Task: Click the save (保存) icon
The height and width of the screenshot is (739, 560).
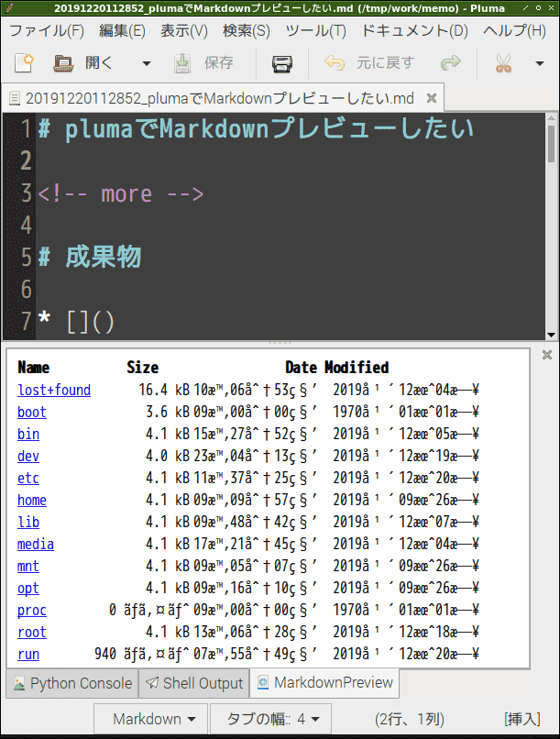Action: pos(182,62)
